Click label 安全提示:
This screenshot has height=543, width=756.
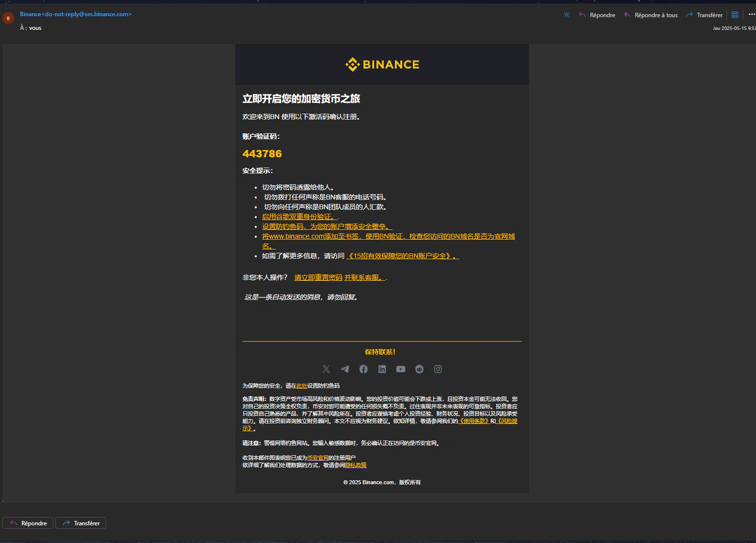pyautogui.click(x=258, y=171)
